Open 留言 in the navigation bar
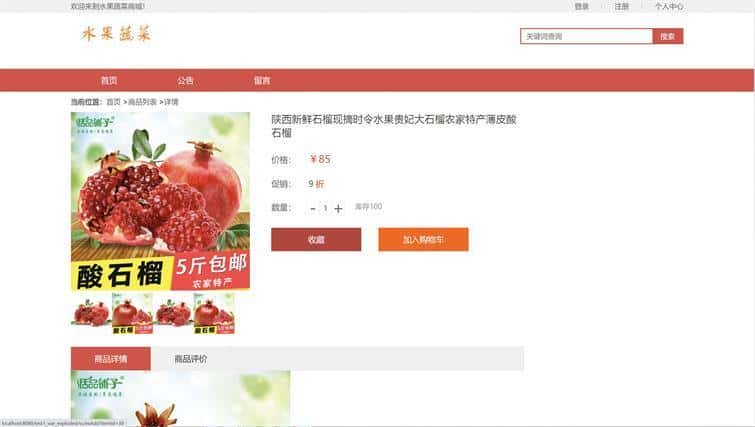755x427 pixels. pos(262,80)
